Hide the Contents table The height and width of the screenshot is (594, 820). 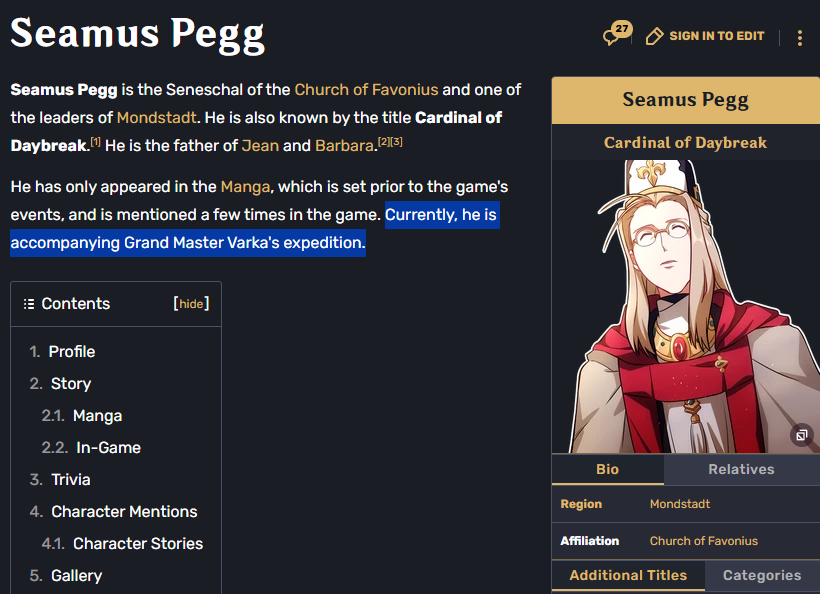tap(191, 304)
